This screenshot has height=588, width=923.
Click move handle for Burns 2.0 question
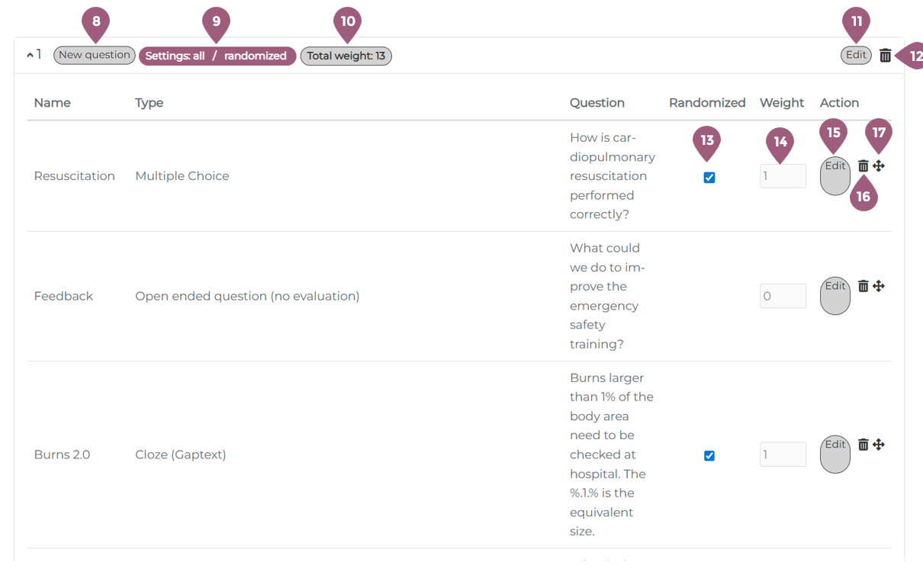click(x=879, y=445)
